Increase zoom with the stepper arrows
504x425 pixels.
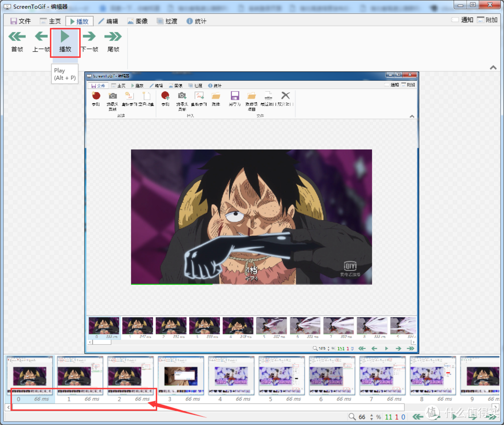click(371, 415)
